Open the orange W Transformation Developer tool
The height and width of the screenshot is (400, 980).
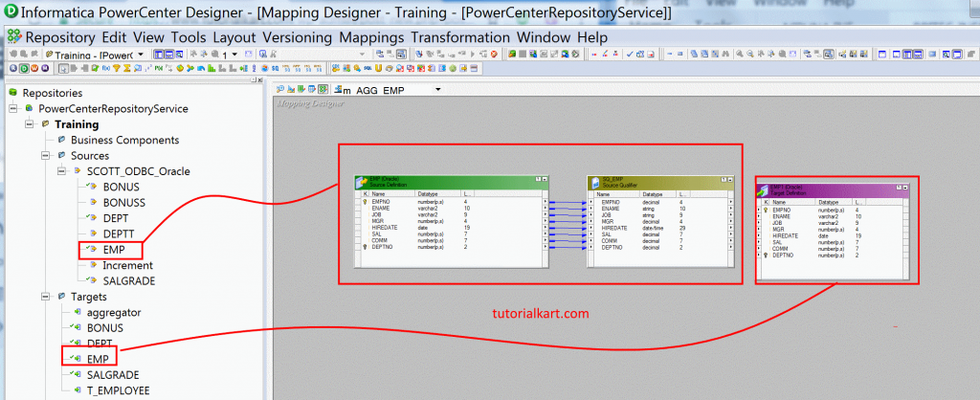click(x=34, y=68)
